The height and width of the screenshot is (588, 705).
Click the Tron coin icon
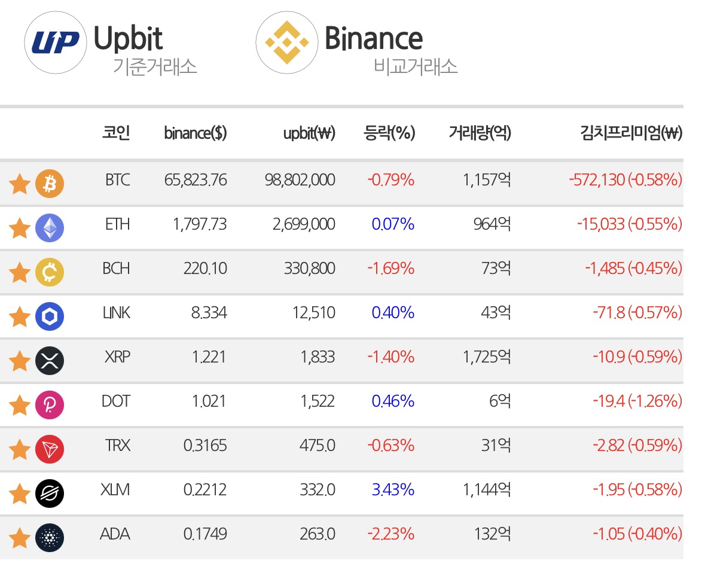coord(50,449)
